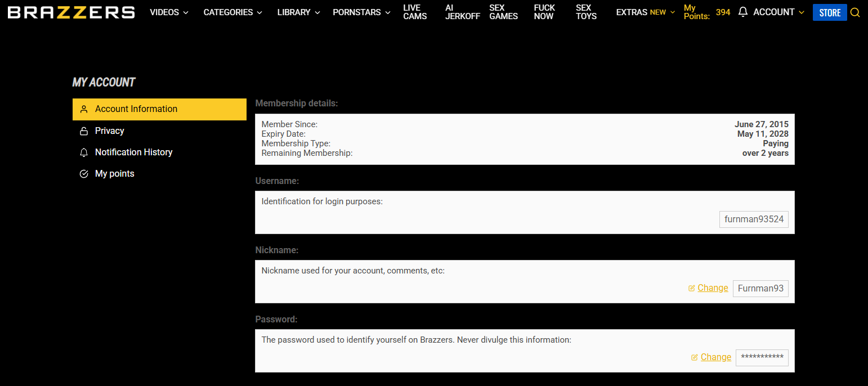Open Sex Games in the navigation bar
Screen dimensions: 868x386
click(503, 12)
